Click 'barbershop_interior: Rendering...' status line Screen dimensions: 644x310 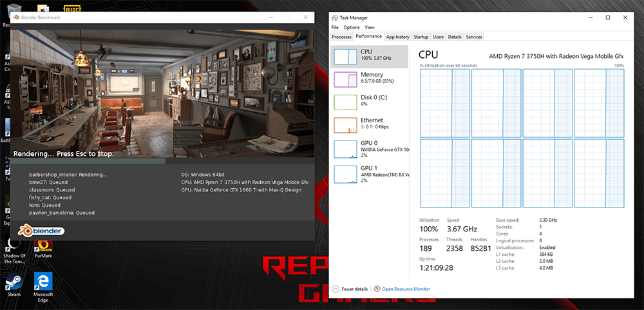pyautogui.click(x=68, y=175)
